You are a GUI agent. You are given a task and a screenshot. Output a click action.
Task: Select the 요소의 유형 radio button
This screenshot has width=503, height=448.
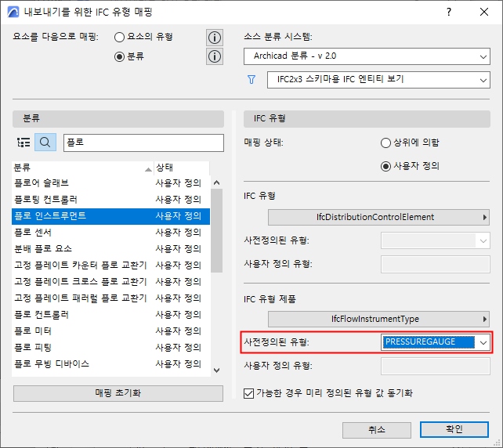[119, 37]
